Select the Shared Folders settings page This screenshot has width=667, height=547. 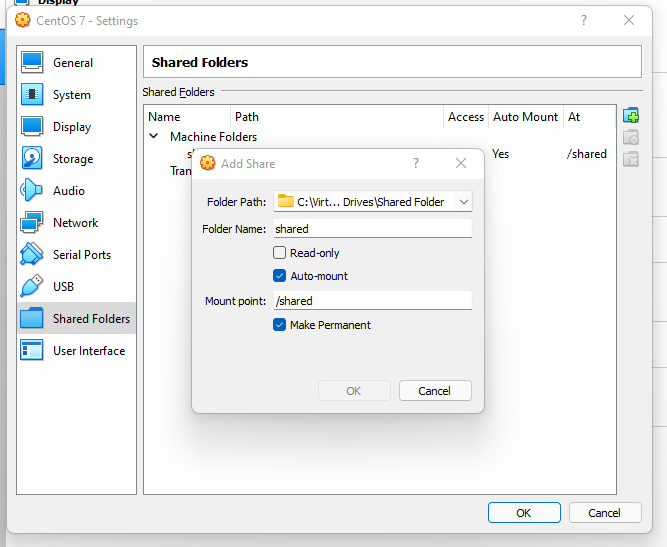point(90,319)
